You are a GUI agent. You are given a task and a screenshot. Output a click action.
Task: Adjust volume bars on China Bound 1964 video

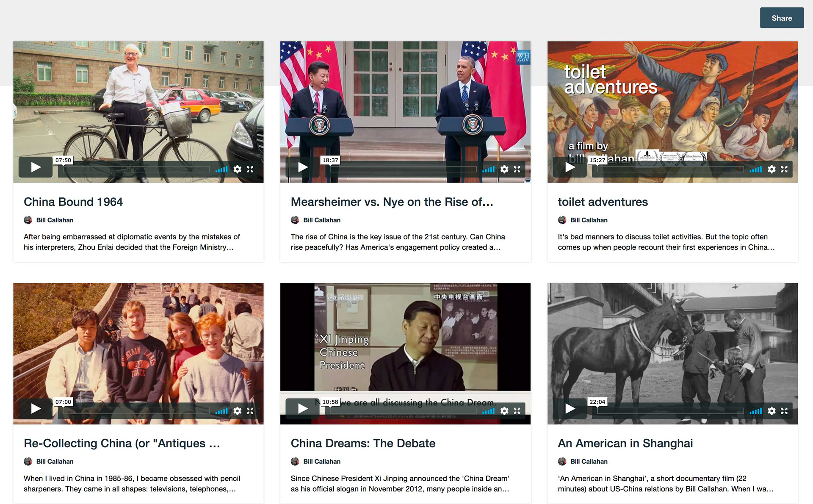221,169
